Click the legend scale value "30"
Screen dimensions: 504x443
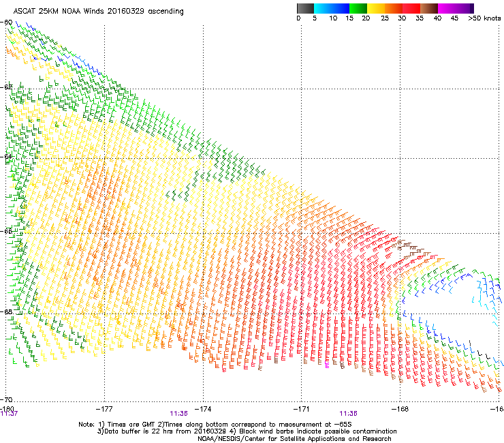point(402,18)
